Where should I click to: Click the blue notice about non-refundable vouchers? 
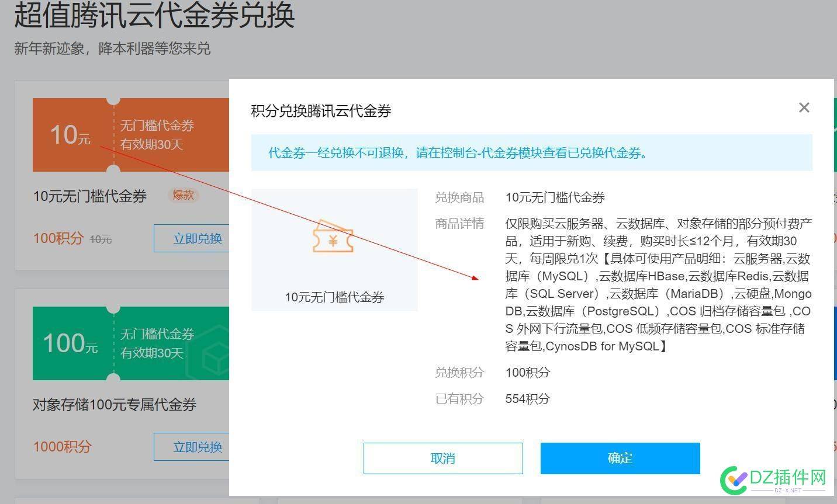[532, 153]
